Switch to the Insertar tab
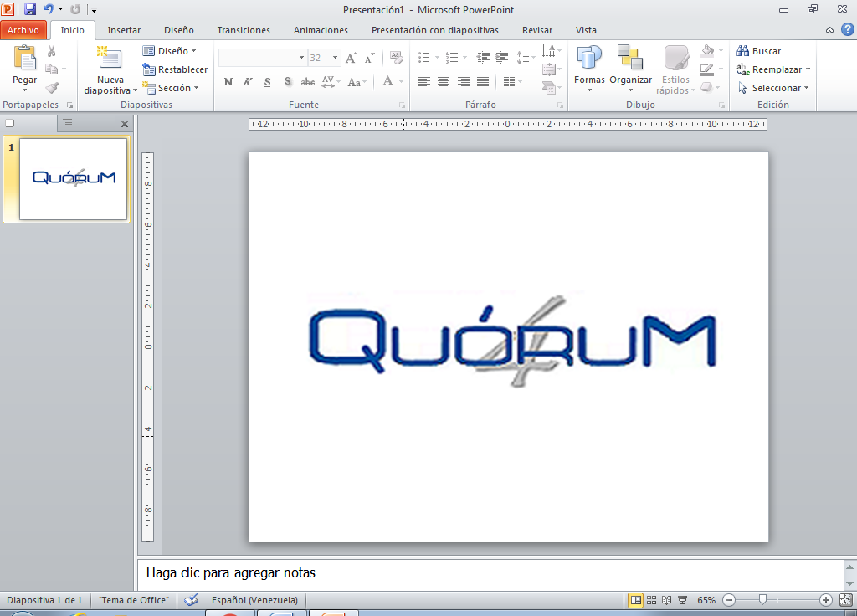This screenshot has width=857, height=616. click(x=124, y=30)
